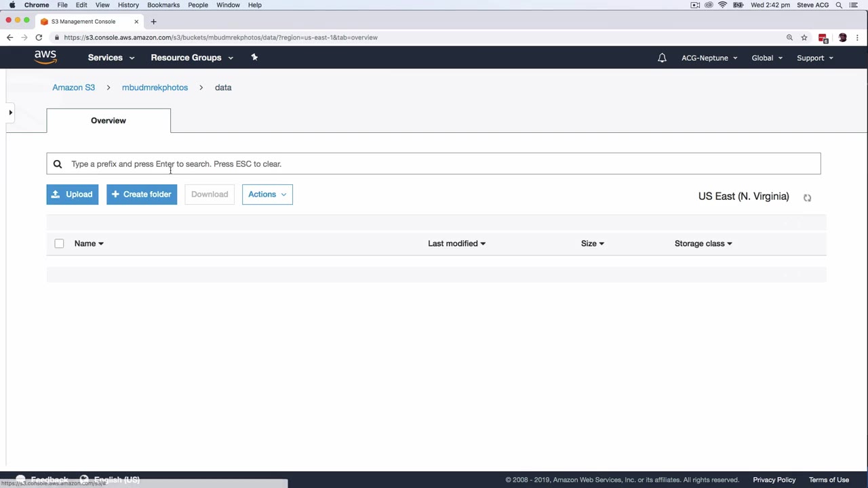This screenshot has height=488, width=868.
Task: Open the Bookmarks menu
Action: pos(163,5)
